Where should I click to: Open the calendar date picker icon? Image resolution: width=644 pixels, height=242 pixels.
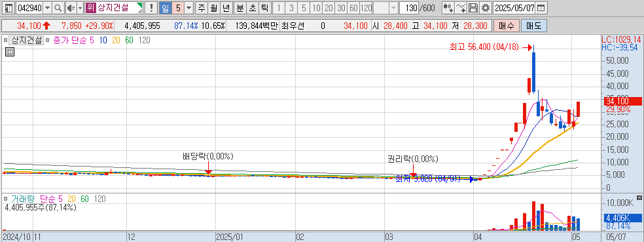pos(541,7)
